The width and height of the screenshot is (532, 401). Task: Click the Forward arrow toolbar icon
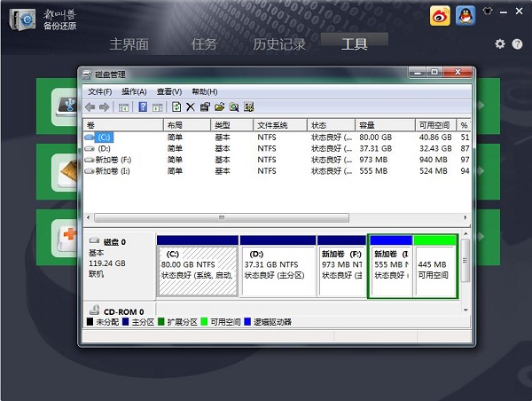click(104, 107)
